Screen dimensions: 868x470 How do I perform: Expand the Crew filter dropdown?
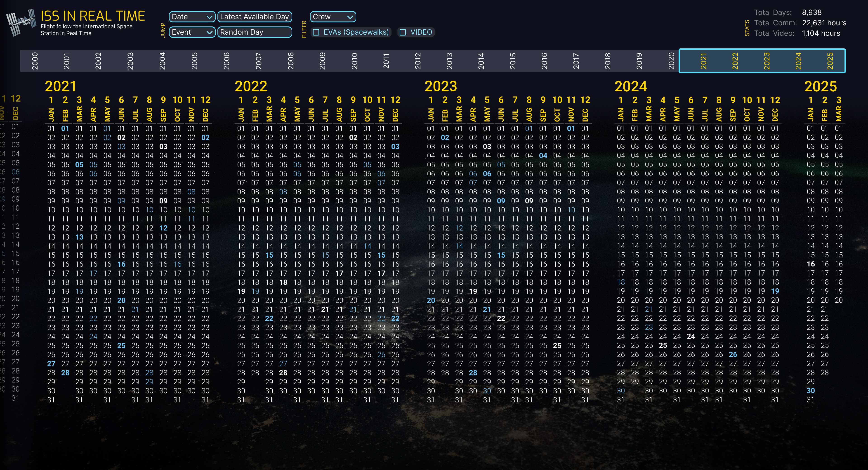pyautogui.click(x=333, y=17)
